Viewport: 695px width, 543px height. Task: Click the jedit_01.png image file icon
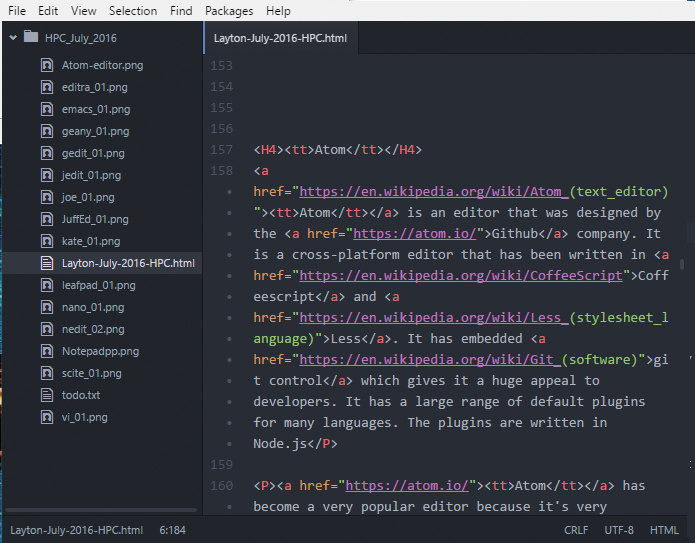(47, 175)
